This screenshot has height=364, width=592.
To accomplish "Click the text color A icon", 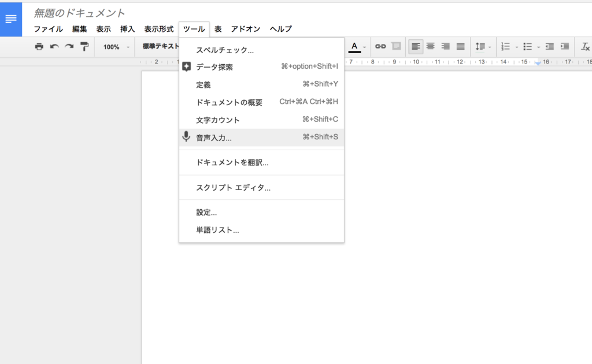I will [354, 47].
